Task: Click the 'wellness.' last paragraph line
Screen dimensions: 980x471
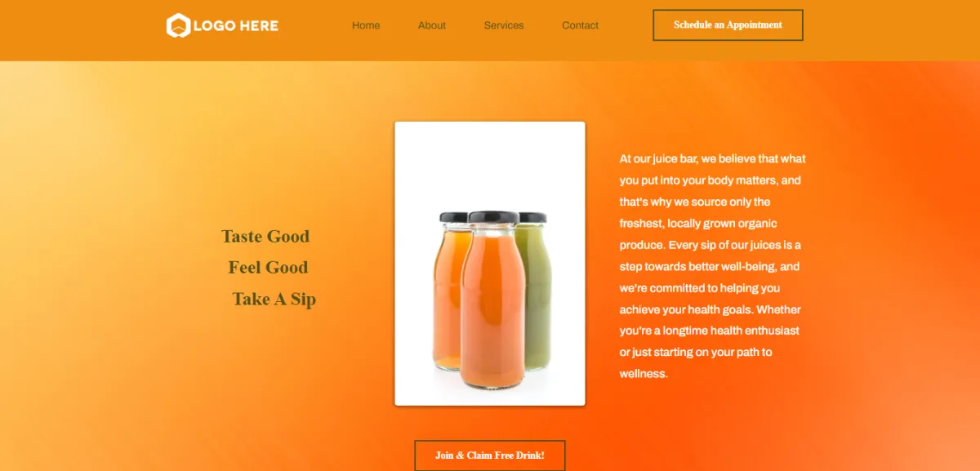Action: coord(644,374)
